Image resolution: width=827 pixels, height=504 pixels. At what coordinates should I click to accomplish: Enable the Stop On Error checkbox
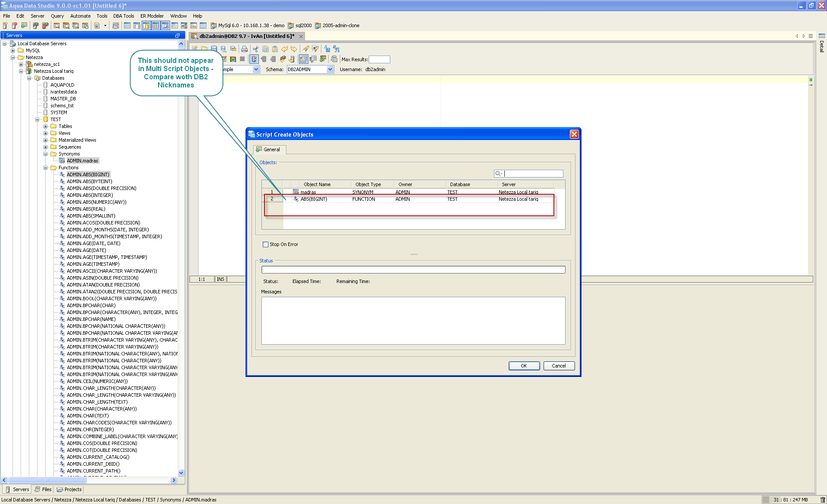coord(265,244)
